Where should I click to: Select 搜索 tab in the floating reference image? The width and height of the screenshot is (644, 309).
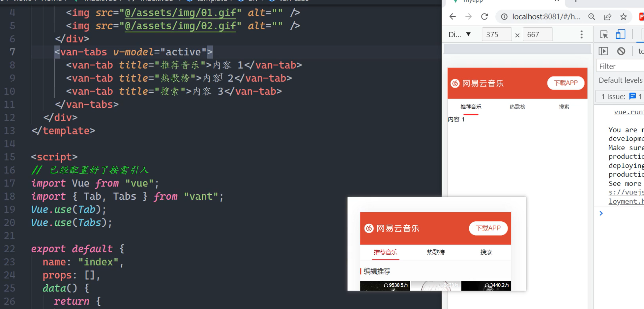pos(486,252)
